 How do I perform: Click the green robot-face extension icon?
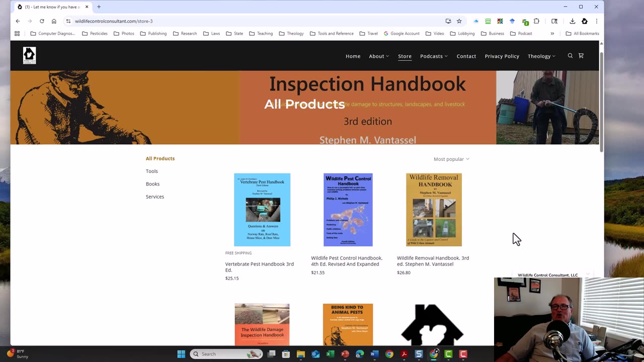488,21
